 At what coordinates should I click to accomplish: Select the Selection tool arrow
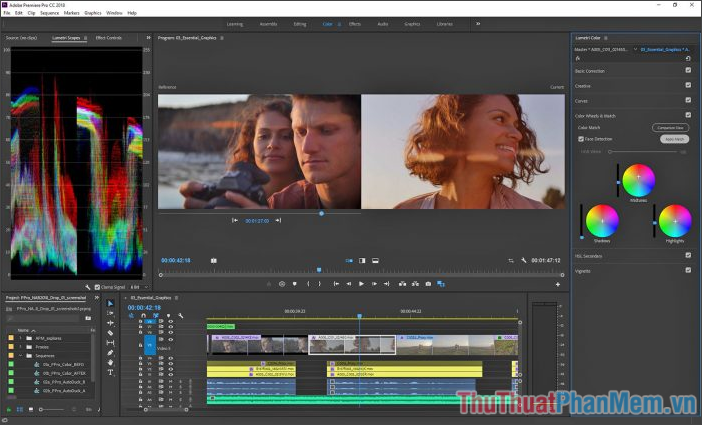pyautogui.click(x=110, y=303)
